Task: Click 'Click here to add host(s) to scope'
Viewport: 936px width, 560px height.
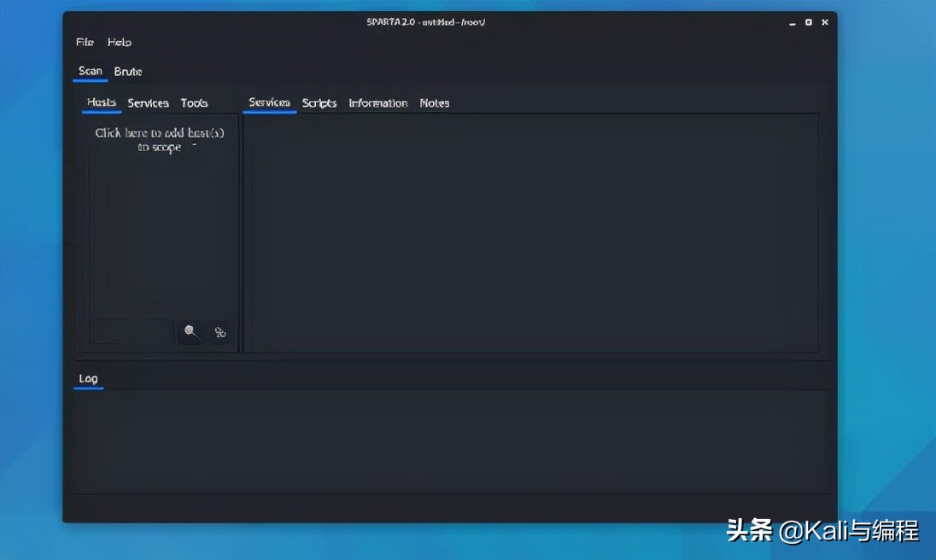Action: [160, 139]
